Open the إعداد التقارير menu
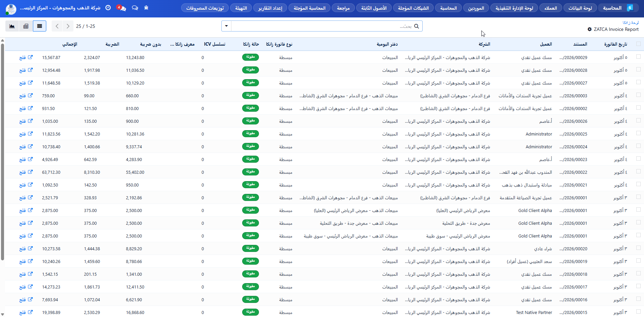Screen dimensions: 644x317 pyautogui.click(x=270, y=8)
